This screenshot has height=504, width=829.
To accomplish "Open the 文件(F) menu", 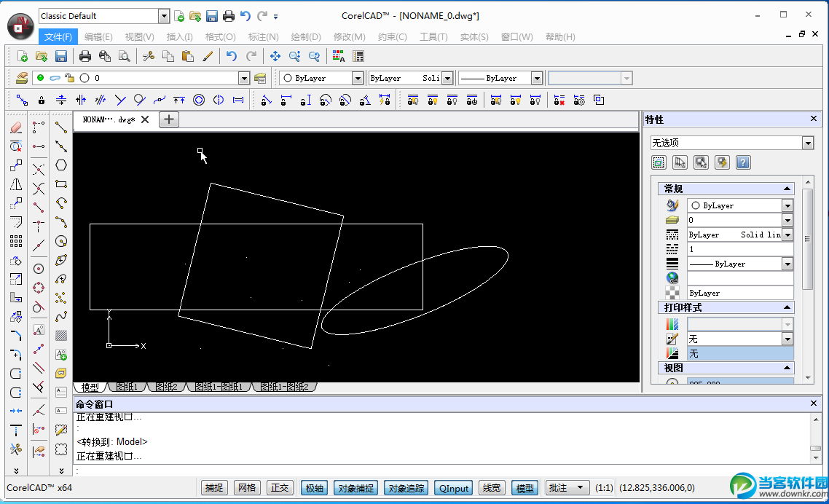I will coord(58,37).
